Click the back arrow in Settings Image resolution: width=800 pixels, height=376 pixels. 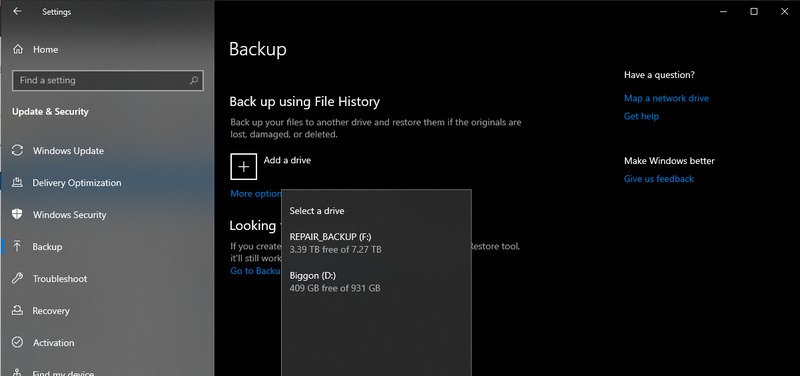17,11
